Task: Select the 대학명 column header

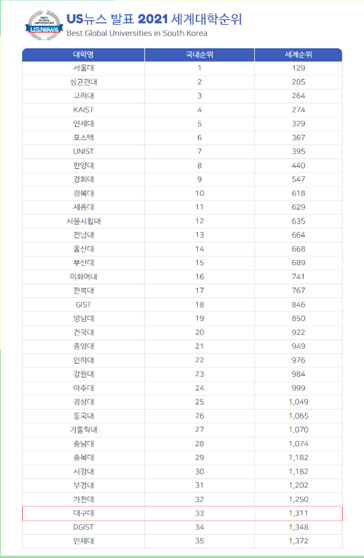Action: click(x=83, y=55)
